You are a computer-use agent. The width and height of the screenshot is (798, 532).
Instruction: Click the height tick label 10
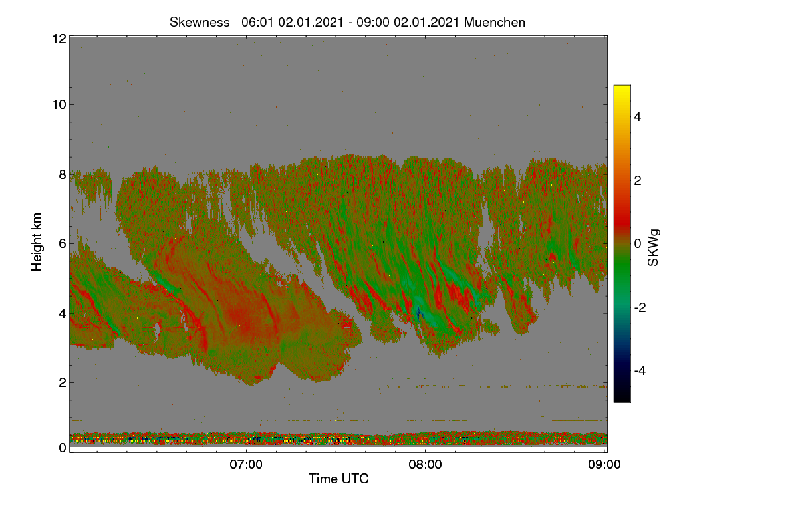[59, 104]
